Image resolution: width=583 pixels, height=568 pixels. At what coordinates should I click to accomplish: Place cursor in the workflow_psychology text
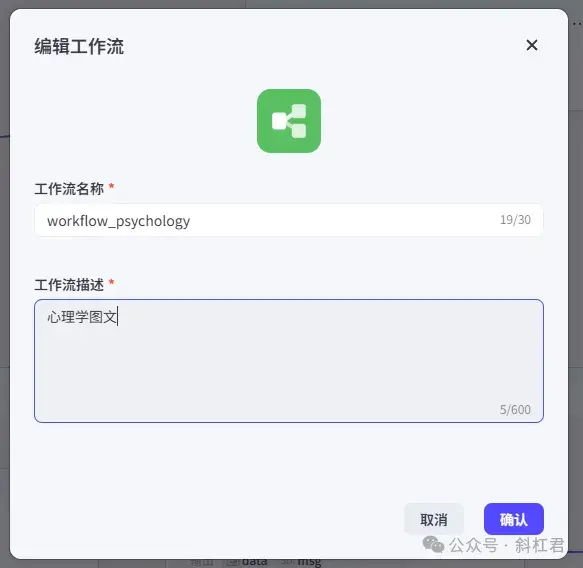(x=118, y=221)
